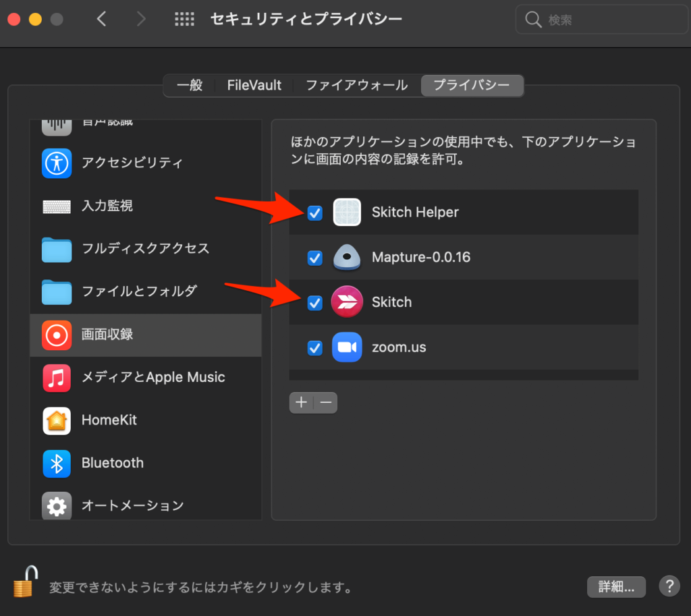Select the プライバシー tab
This screenshot has height=616, width=691.
pyautogui.click(x=472, y=85)
